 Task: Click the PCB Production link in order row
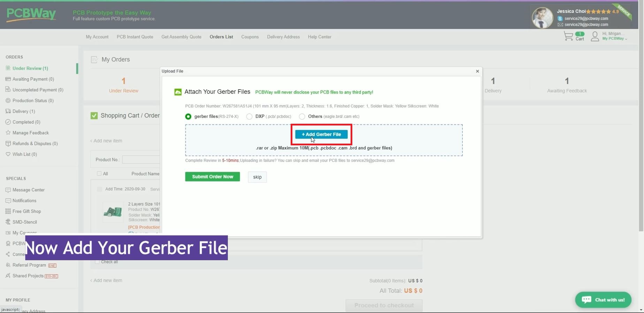(x=144, y=227)
